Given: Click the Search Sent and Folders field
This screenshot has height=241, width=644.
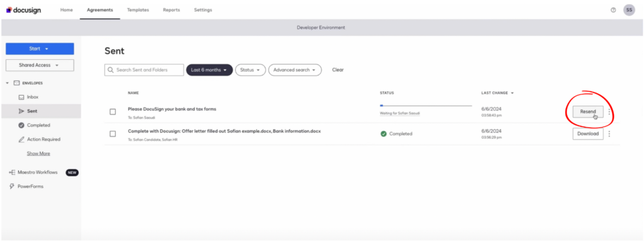Looking at the screenshot, I should pos(144,70).
